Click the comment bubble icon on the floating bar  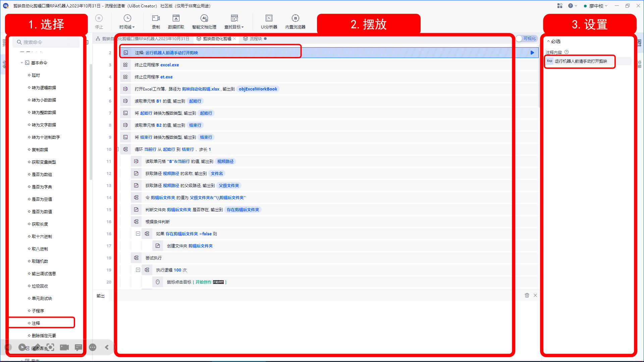pos(78,347)
